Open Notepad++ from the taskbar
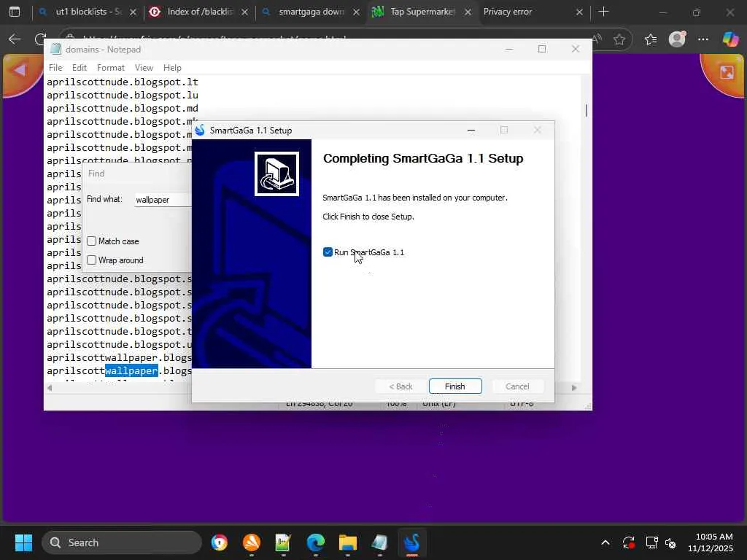 coord(284,542)
